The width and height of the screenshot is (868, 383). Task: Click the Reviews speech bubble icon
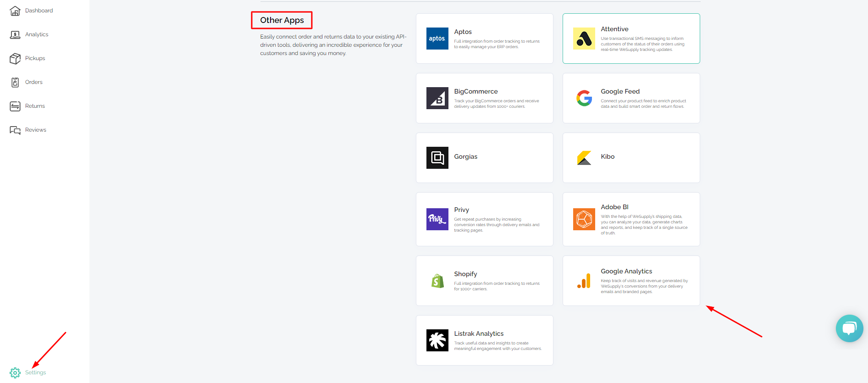(x=15, y=130)
